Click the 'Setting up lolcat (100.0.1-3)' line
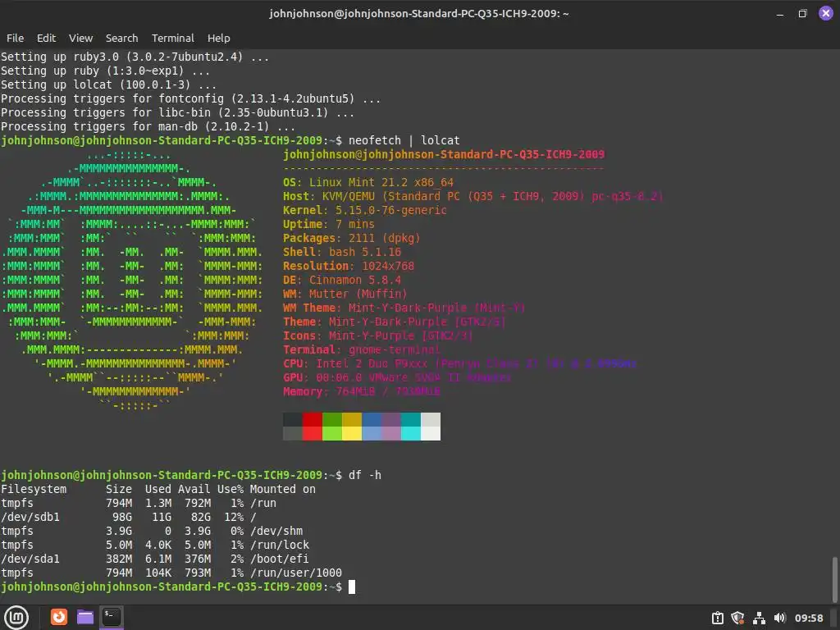 pyautogui.click(x=109, y=84)
